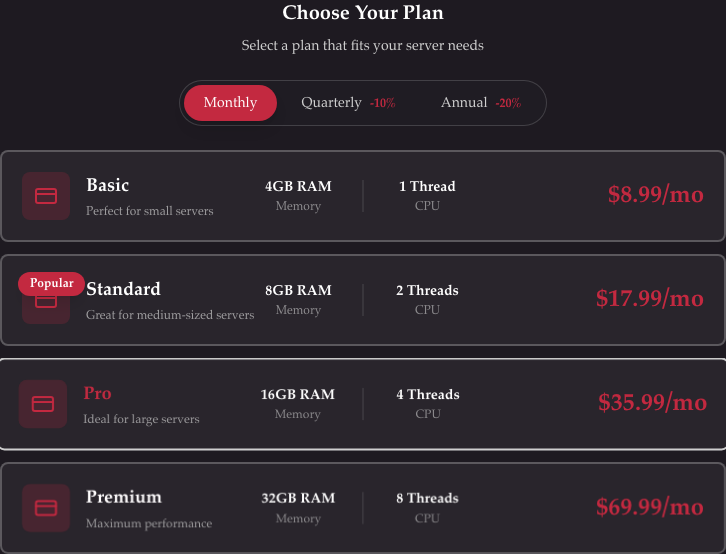Viewport: 726px width, 554px height.
Task: Select the Standard plan title
Action: [x=123, y=289]
